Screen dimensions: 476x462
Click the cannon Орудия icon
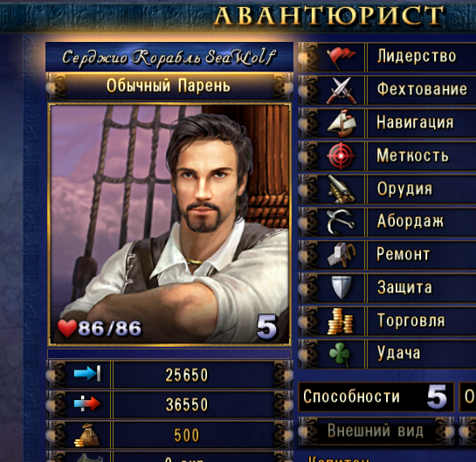(x=341, y=190)
